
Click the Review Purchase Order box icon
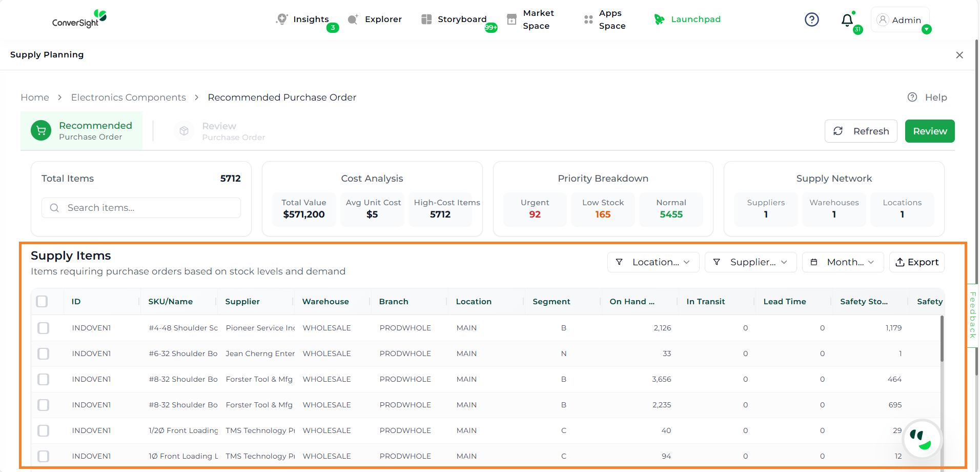pyautogui.click(x=184, y=131)
